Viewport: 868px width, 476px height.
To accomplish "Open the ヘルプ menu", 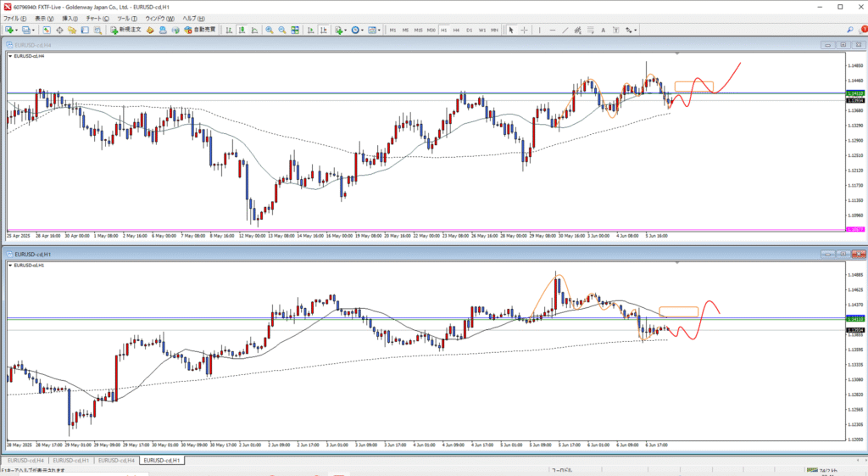I will click(x=194, y=19).
